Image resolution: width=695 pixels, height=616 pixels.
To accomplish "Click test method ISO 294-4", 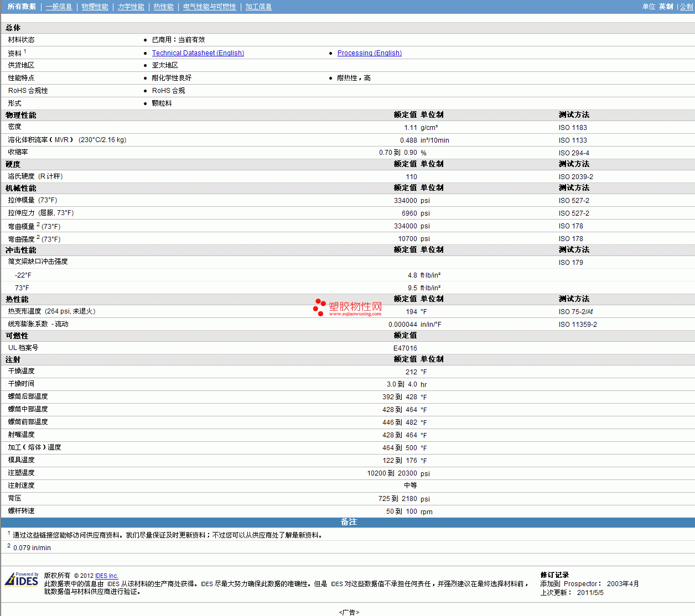I will tap(574, 153).
